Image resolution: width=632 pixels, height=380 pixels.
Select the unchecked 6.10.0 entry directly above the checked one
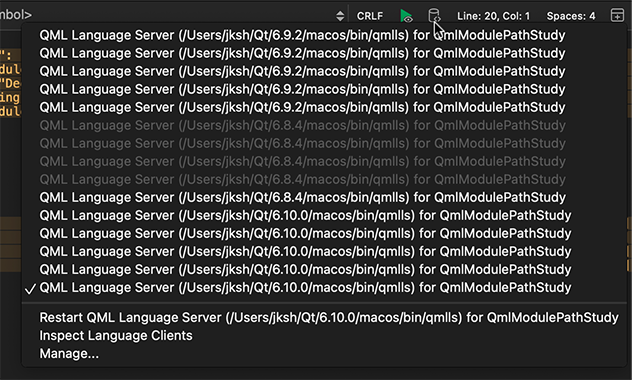[x=305, y=270]
